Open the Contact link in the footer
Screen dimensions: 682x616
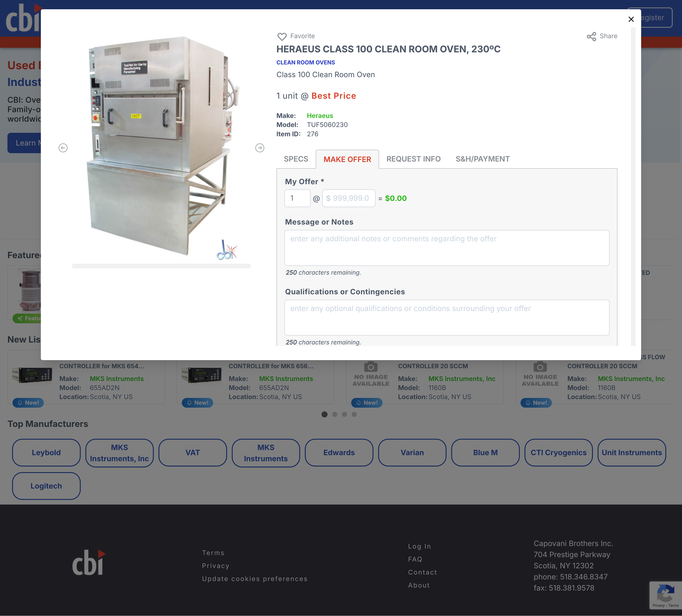(x=422, y=572)
